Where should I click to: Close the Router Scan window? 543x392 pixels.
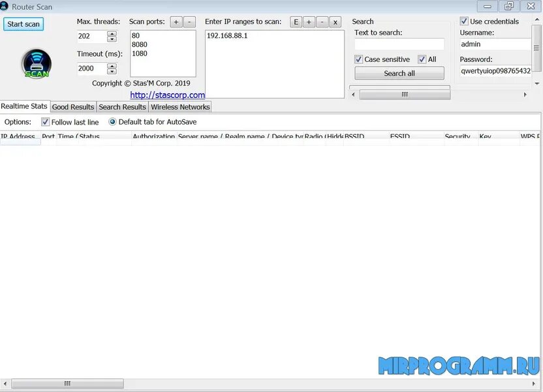(531, 7)
